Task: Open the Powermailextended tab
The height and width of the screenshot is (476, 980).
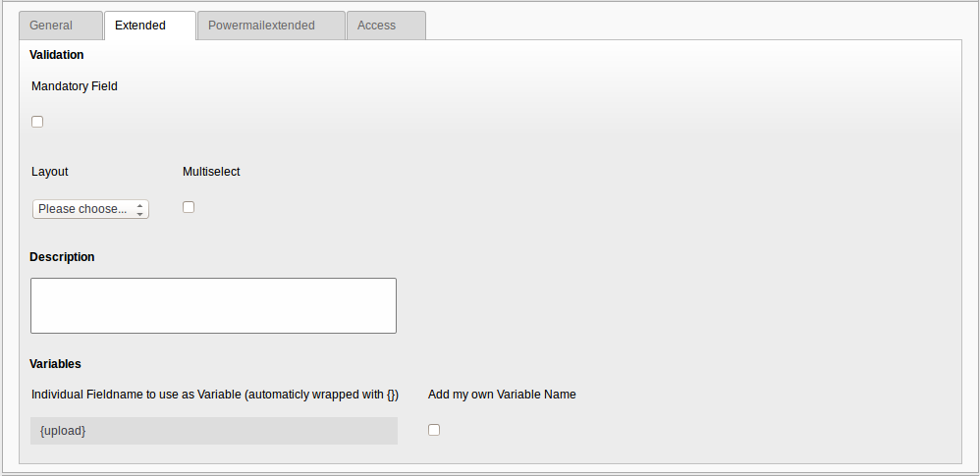Action: tap(261, 26)
